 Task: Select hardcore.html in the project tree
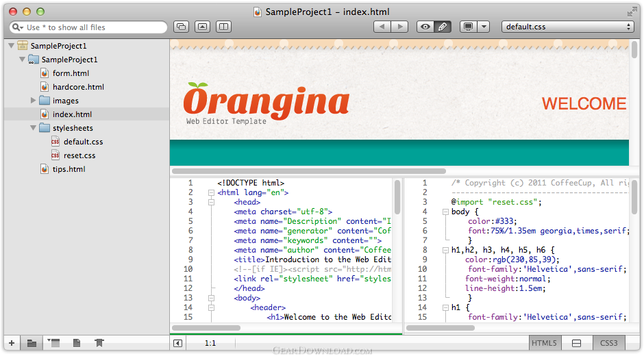coord(78,87)
